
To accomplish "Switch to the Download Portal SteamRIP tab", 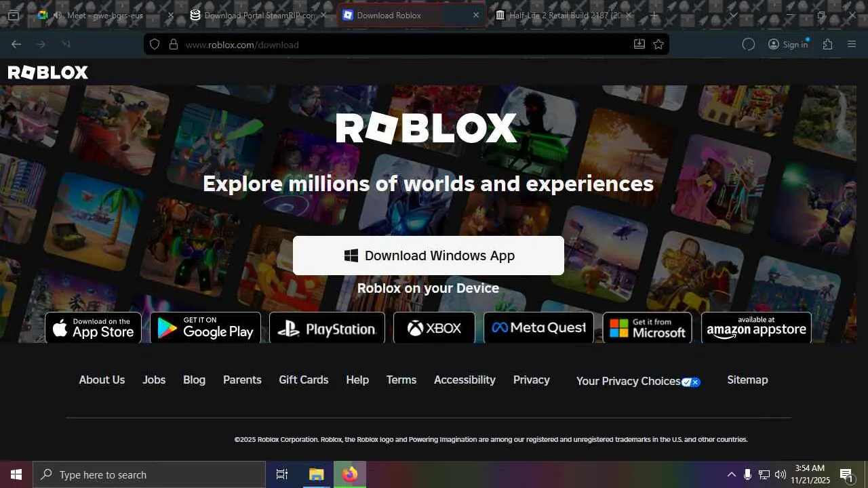I will (x=260, y=15).
